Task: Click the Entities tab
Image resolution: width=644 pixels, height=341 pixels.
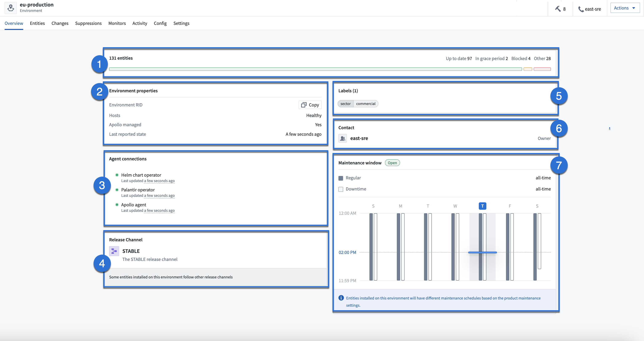Action: click(x=37, y=23)
